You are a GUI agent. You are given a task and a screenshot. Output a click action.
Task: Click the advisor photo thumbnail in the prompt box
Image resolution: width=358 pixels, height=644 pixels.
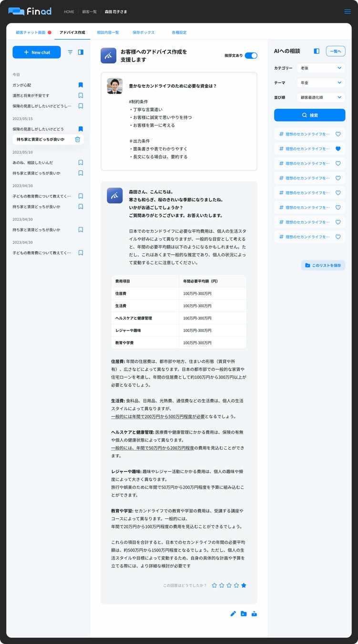pos(114,86)
